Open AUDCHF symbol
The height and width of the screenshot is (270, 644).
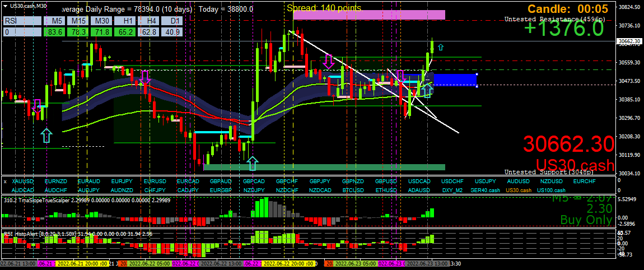[x=56, y=190]
